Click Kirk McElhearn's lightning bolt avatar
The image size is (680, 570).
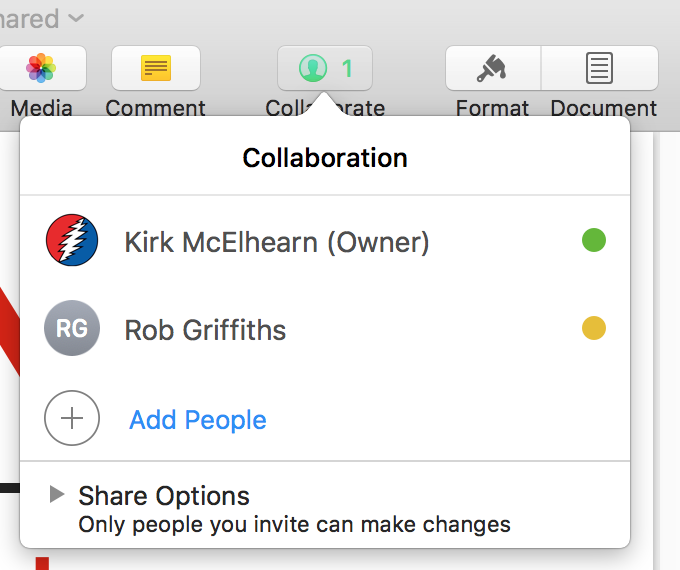pos(72,240)
